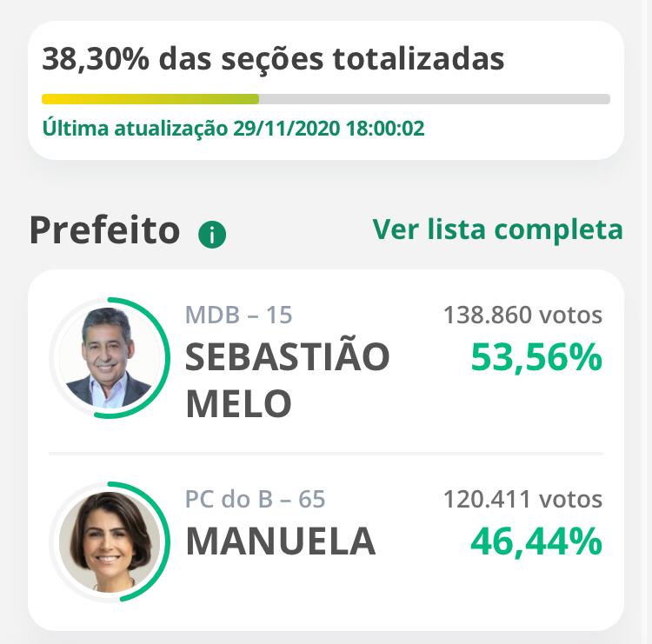This screenshot has height=644, width=652.
Task: Click the green info icon beside Prefeito
Action: [212, 235]
